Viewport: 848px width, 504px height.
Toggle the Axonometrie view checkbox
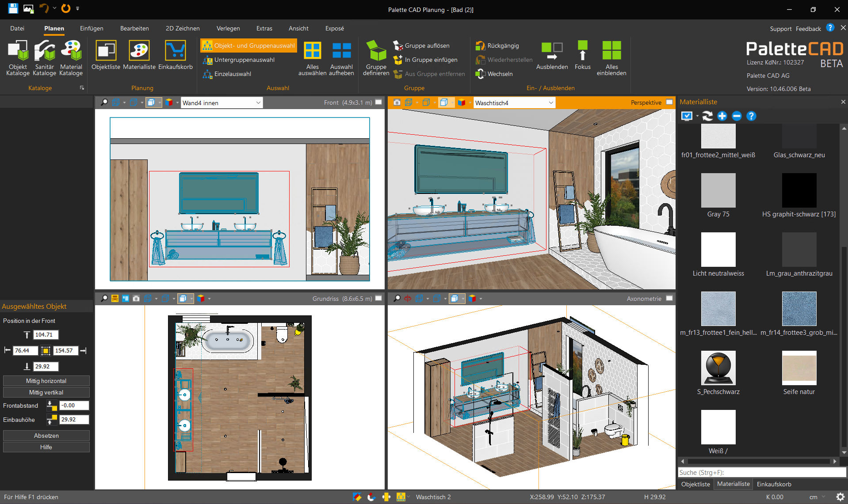(x=669, y=298)
